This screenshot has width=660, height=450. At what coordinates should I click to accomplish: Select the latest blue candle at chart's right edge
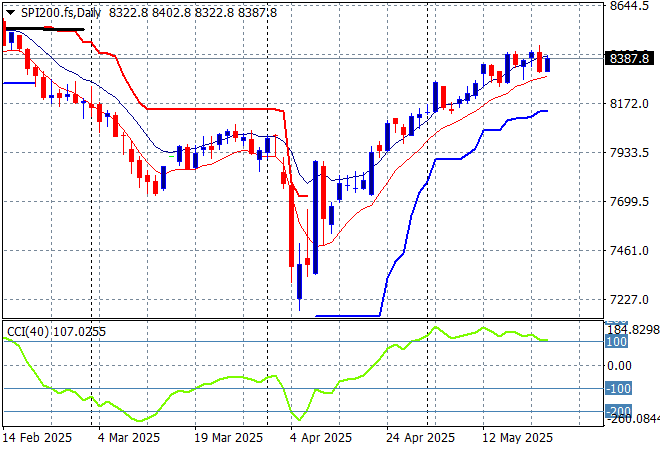(547, 64)
